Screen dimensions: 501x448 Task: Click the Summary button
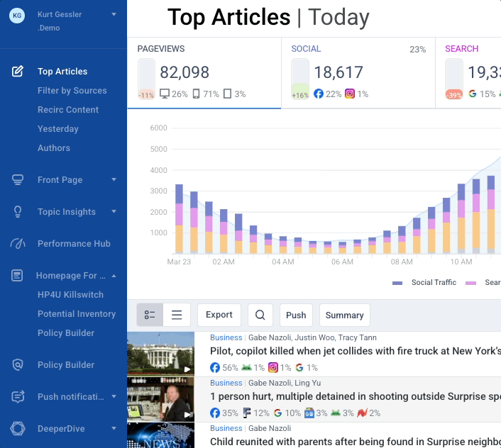pos(344,315)
